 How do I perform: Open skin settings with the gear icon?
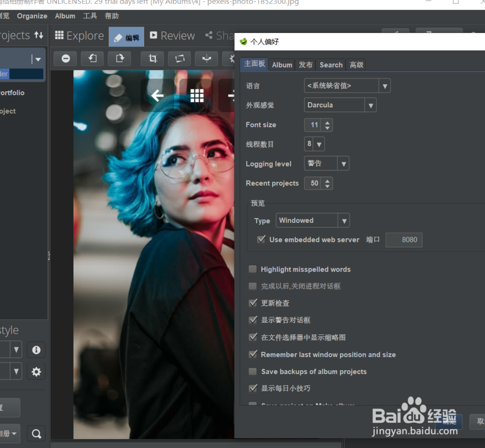(36, 371)
